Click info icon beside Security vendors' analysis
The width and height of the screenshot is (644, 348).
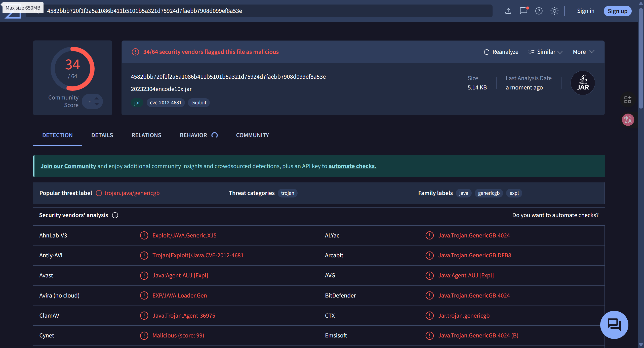pyautogui.click(x=115, y=215)
